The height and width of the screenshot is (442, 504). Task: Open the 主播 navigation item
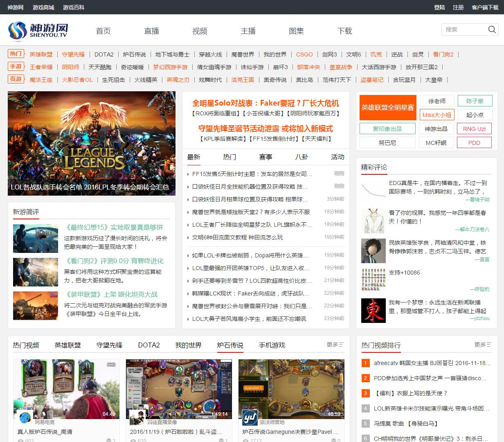pos(248,31)
